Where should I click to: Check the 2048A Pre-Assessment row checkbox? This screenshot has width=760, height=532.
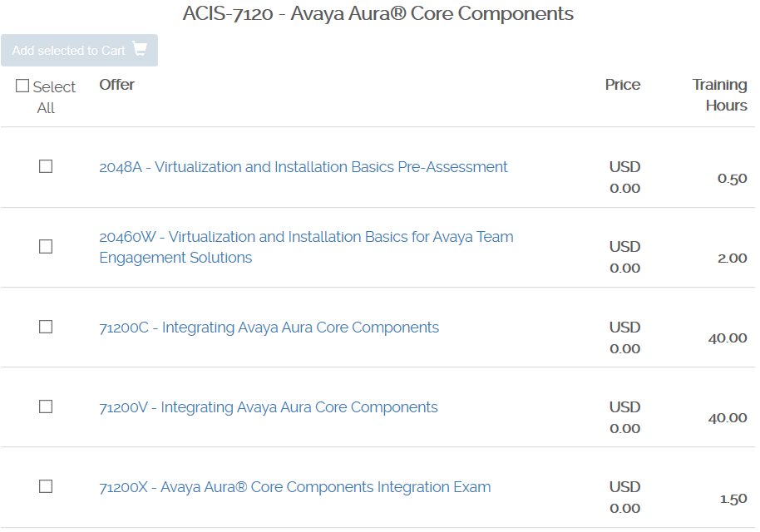46,166
